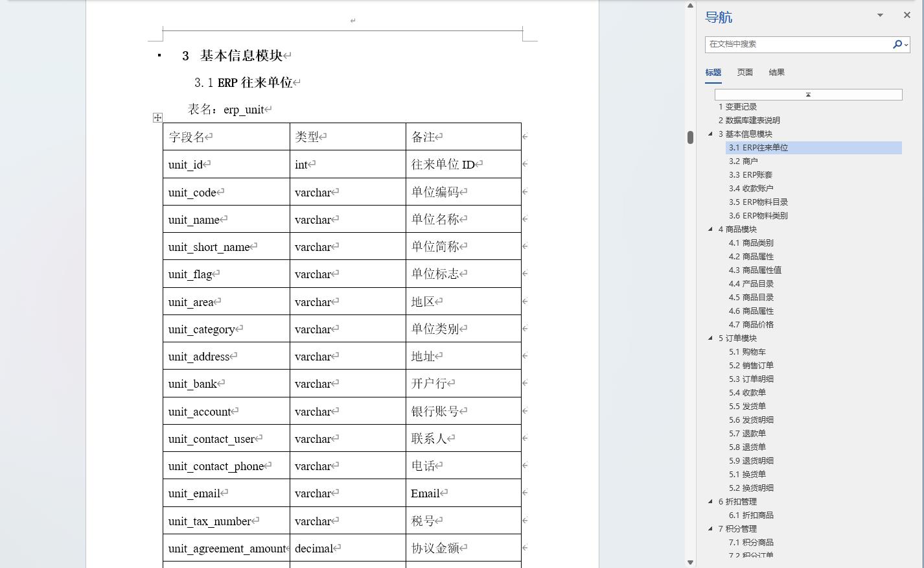Switch to the 标题 tab

coord(713,73)
